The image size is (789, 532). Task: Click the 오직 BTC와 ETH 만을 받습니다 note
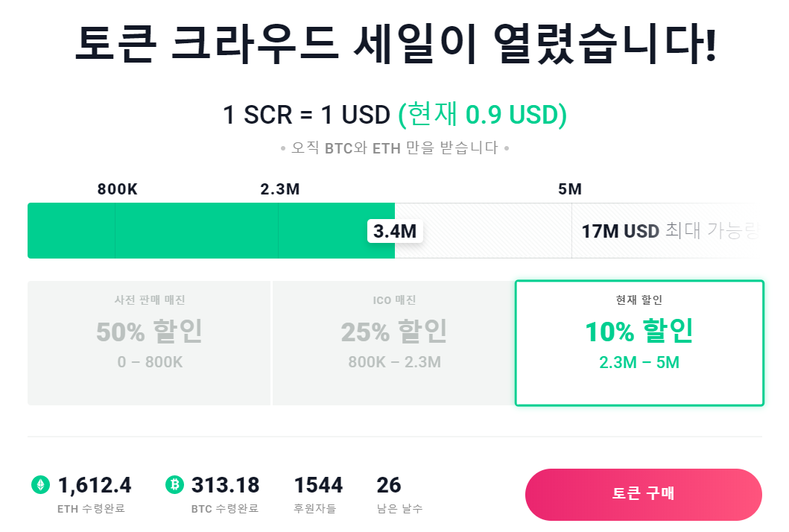point(395,148)
